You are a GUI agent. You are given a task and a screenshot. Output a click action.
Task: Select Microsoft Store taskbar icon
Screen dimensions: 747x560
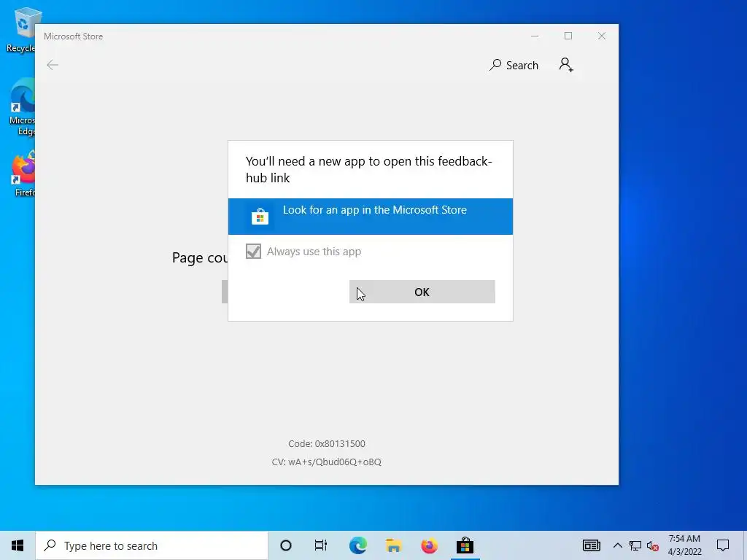coord(465,545)
